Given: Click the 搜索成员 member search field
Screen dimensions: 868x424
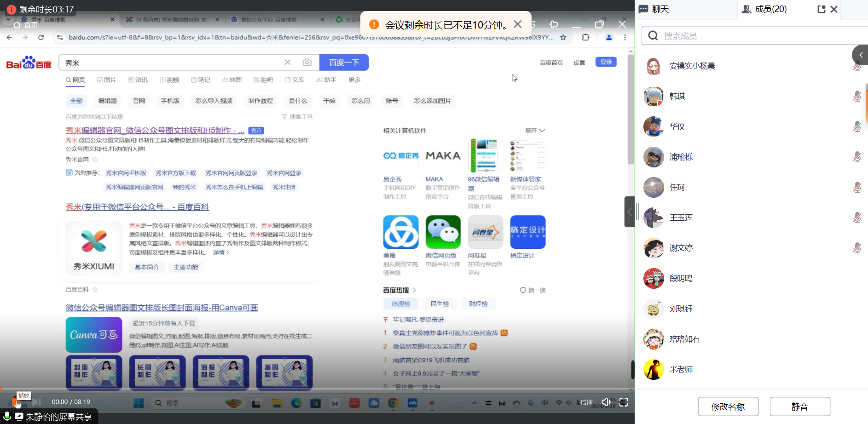Looking at the screenshot, I should (755, 36).
